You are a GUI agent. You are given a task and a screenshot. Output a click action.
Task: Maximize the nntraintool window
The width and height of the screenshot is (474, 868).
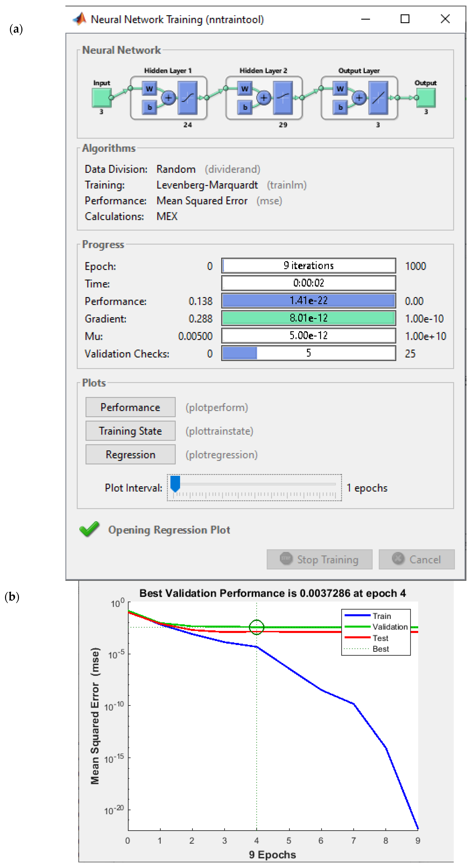tap(405, 19)
